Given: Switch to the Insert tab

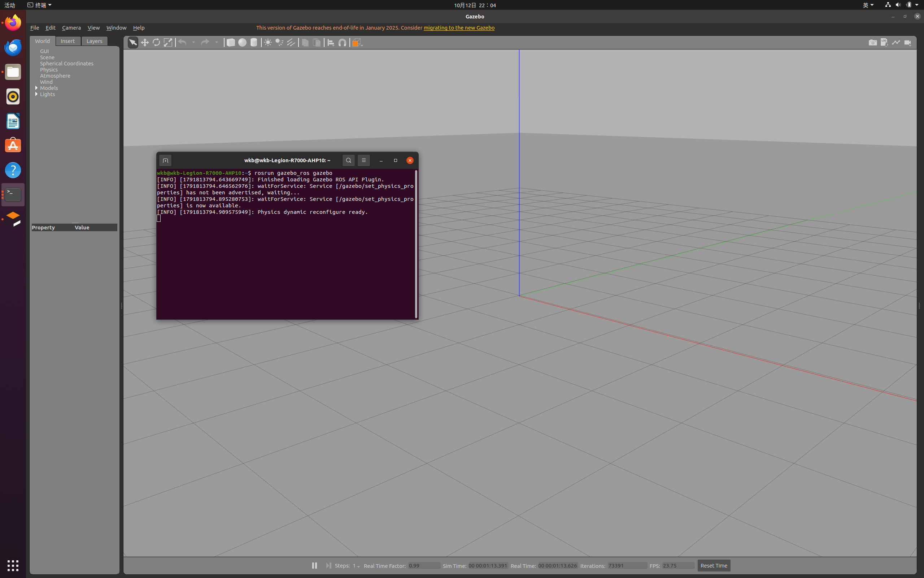Looking at the screenshot, I should (x=67, y=41).
